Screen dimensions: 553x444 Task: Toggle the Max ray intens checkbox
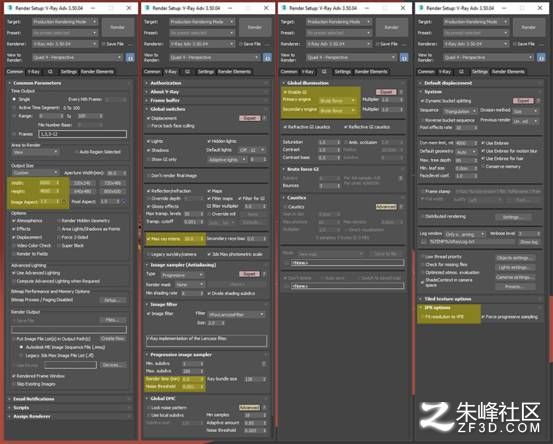148,239
